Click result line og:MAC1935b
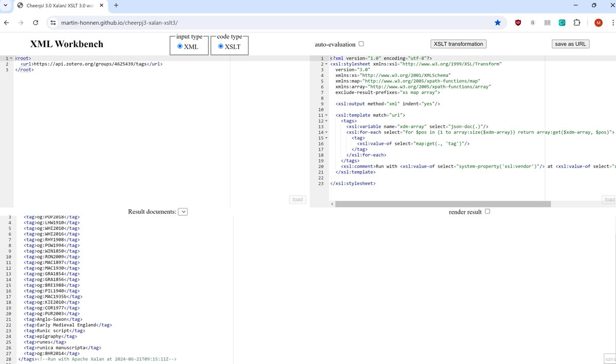The height and width of the screenshot is (364, 616). coord(53,296)
